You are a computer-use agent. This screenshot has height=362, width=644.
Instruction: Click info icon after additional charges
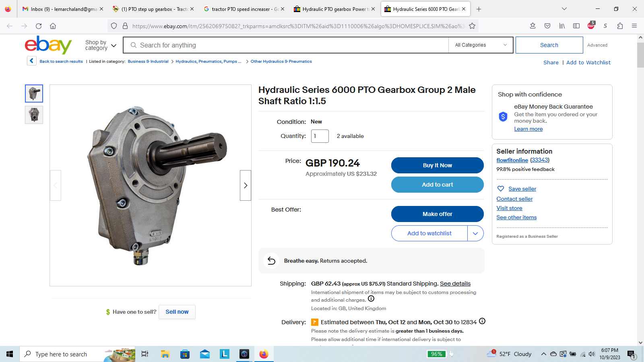pos(371,299)
